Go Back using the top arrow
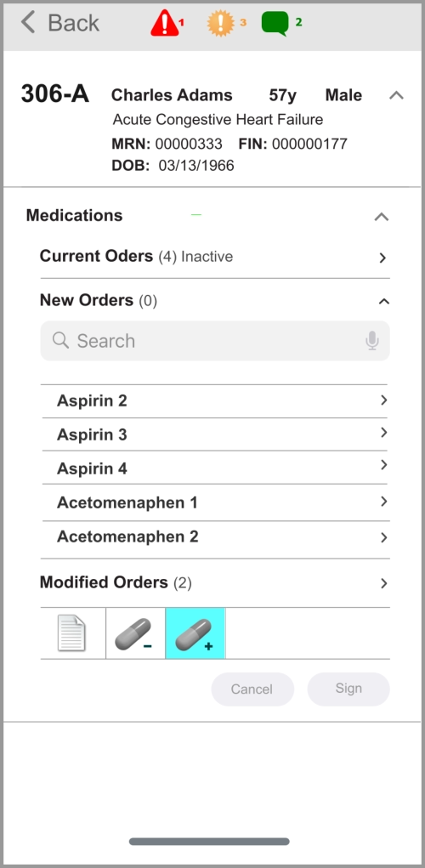The width and height of the screenshot is (425, 868). [59, 23]
